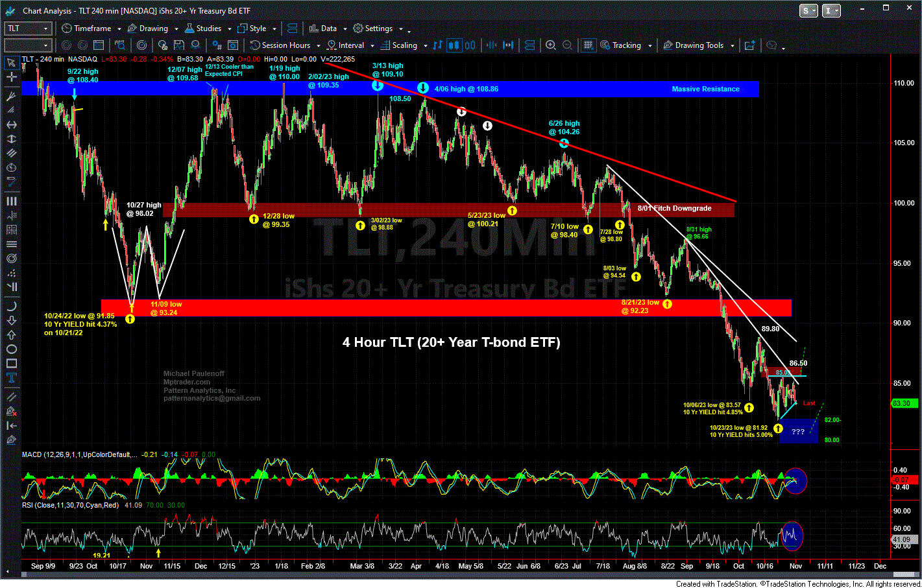Toggle the I mode button in title bar

click(x=831, y=10)
